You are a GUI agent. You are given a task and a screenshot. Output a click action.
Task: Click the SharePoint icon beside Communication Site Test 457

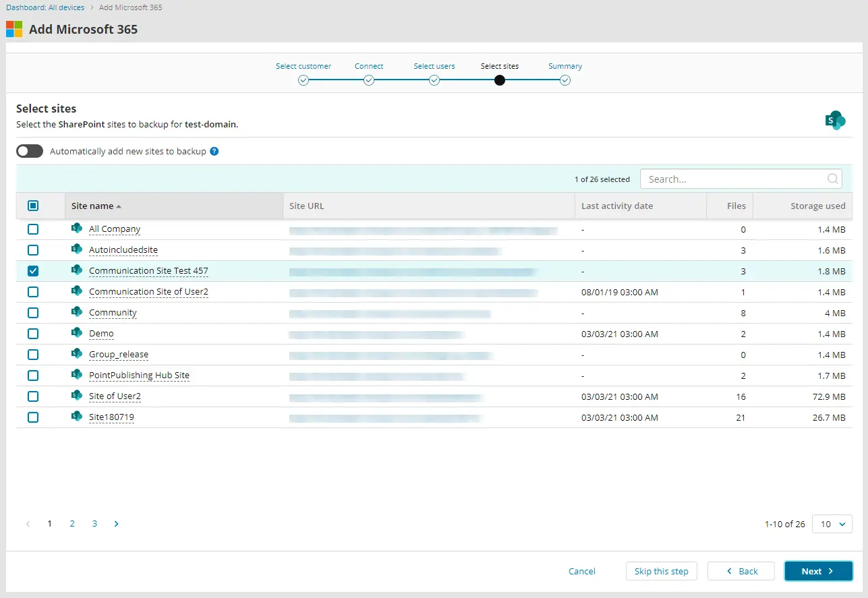(77, 270)
